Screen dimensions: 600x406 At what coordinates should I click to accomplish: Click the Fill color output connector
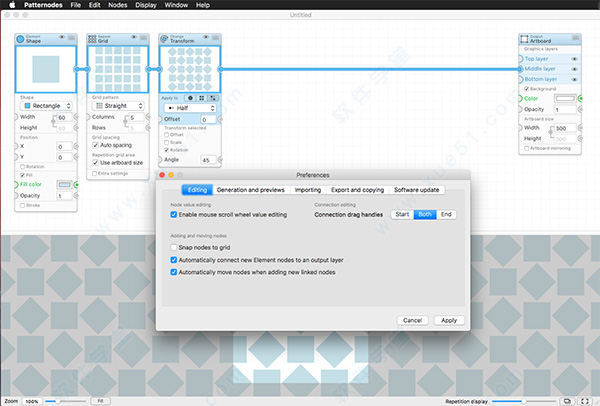76,185
